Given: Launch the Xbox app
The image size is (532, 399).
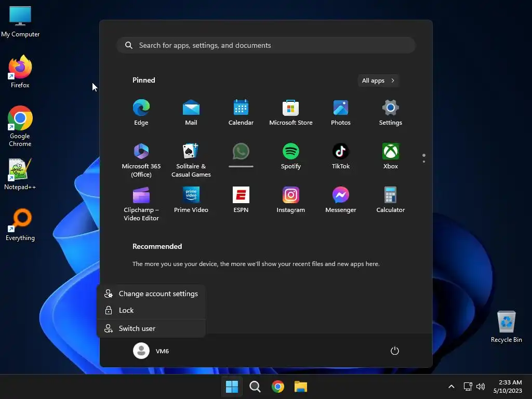Looking at the screenshot, I should pos(391,156).
